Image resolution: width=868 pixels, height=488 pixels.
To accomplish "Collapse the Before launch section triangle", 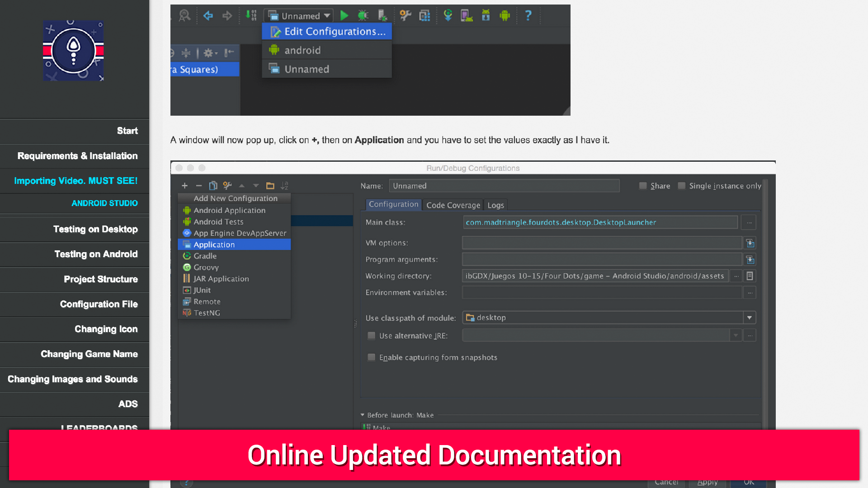I will coord(363,415).
